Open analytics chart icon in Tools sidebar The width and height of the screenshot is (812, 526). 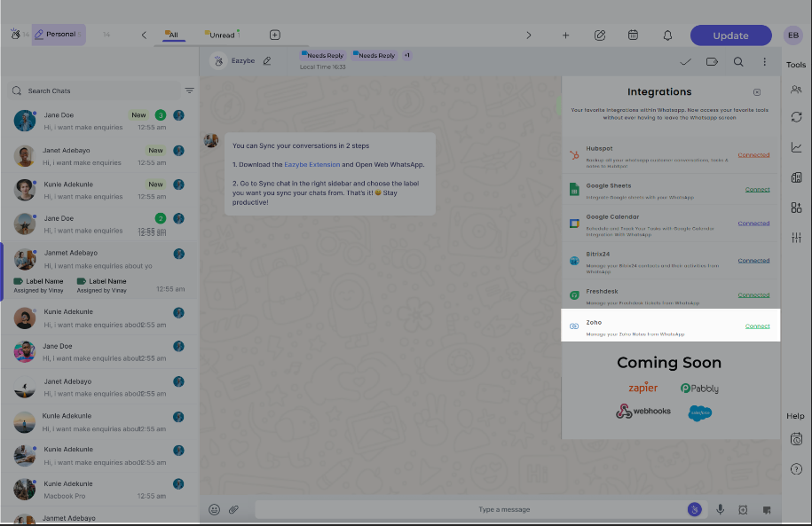coord(796,147)
